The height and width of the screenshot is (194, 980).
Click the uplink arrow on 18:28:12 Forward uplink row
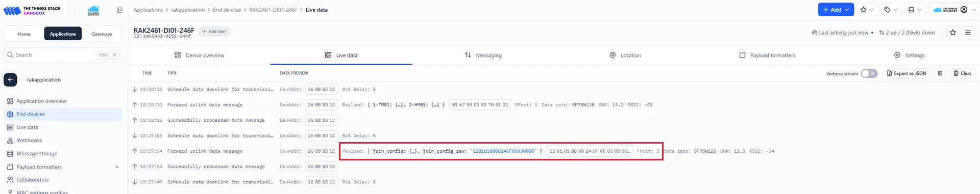[135, 105]
